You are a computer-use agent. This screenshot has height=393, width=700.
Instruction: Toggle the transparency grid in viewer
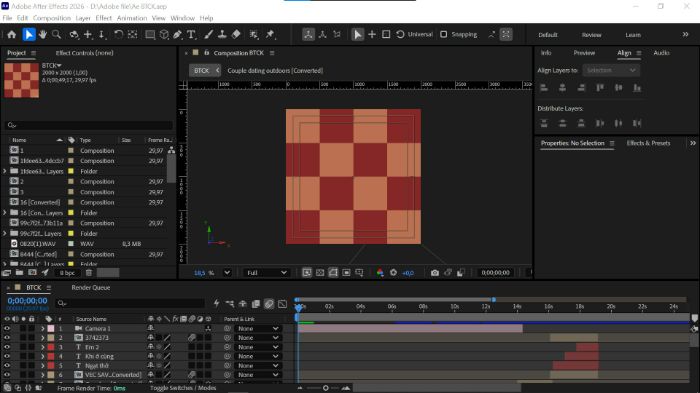(x=320, y=272)
